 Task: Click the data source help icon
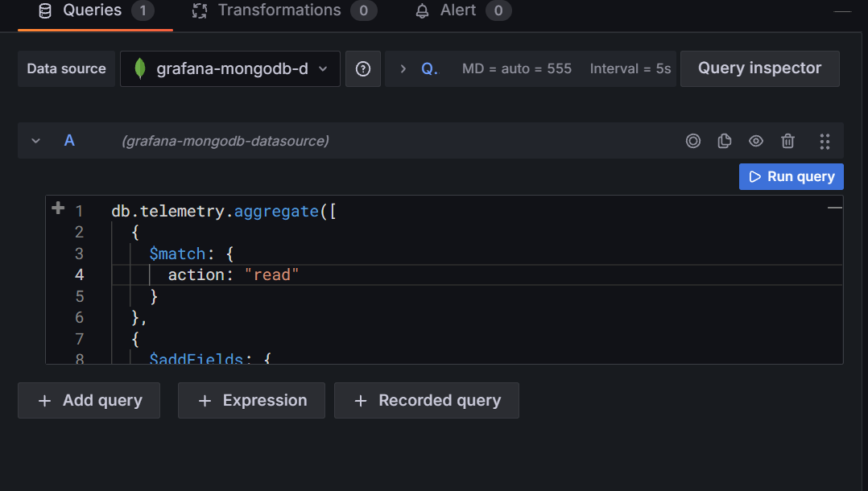[363, 68]
